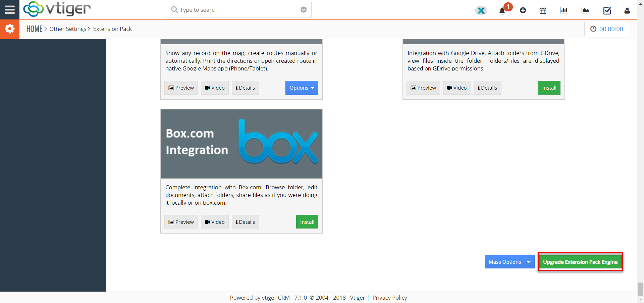Open the tasks checkbox icon
This screenshot has width=644, height=303.
click(x=607, y=11)
